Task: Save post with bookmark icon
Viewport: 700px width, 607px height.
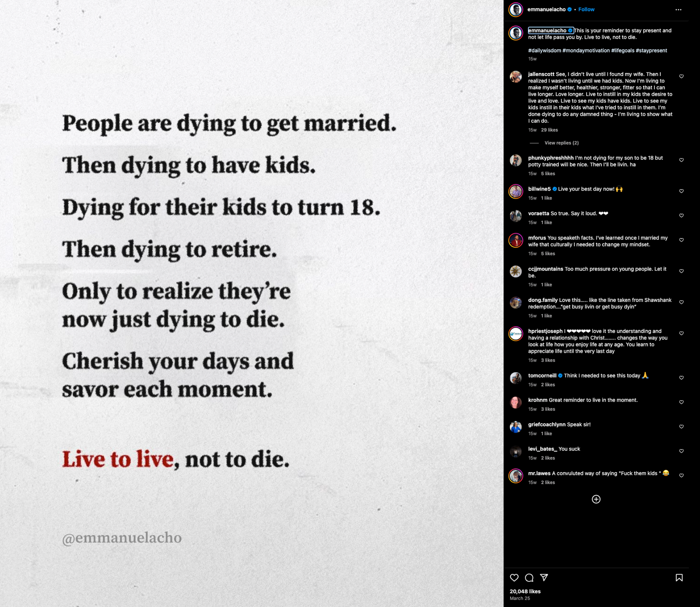Action: (679, 577)
